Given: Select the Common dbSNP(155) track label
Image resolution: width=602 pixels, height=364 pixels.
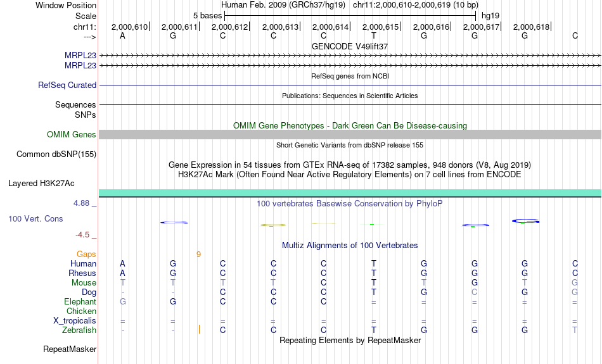Looking at the screenshot, I should click(x=56, y=154).
